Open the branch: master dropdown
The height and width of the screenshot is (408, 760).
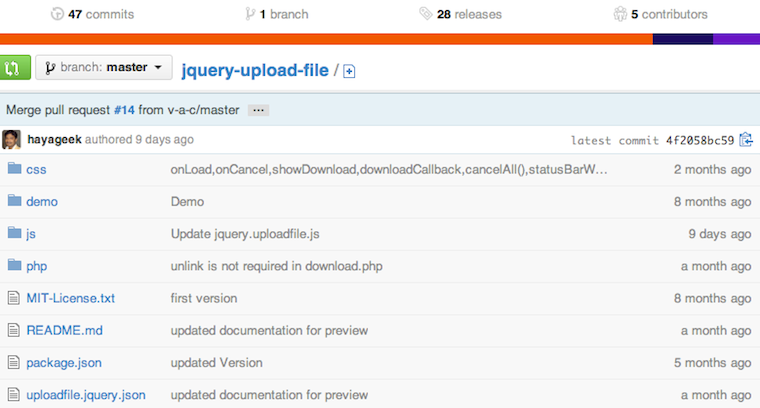[104, 67]
